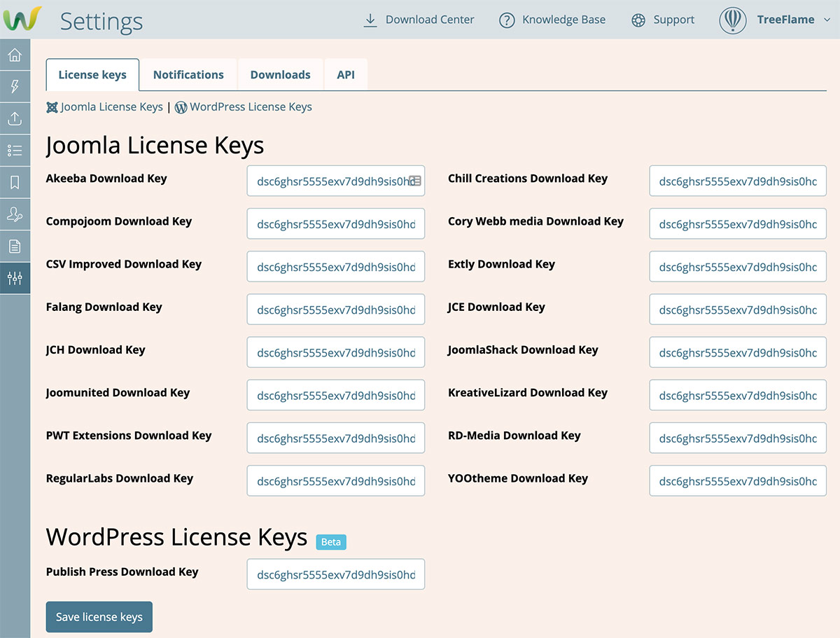Click the 'YOOtheme Download Key' label

[518, 478]
